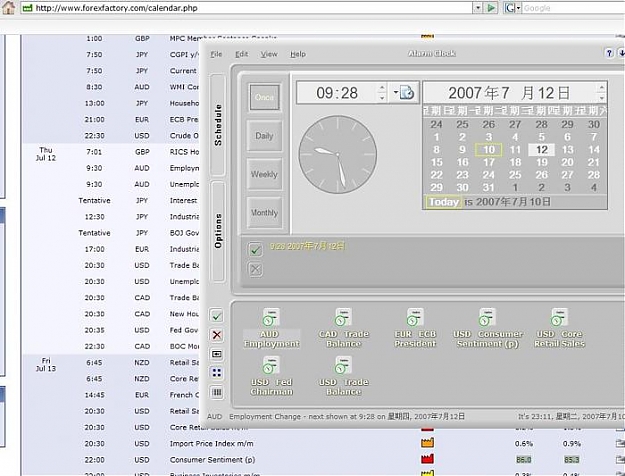The image size is (625, 476).
Task: Click the 85.3 previous value
Action: (x=572, y=460)
